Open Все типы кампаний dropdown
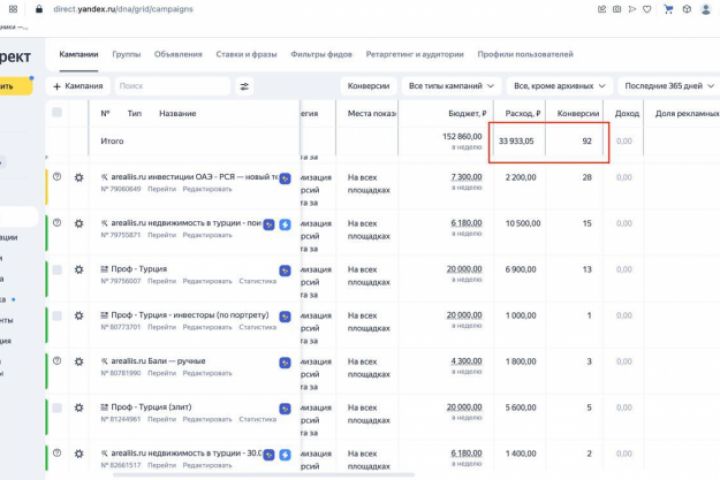This screenshot has height=480, width=720. pos(451,86)
